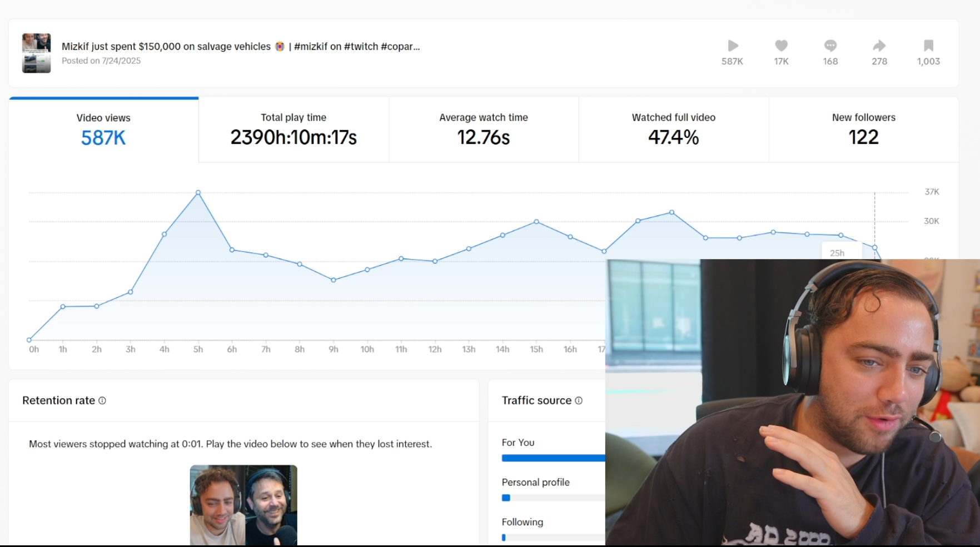Click the 47.4% watched full value
Viewport: 980px width, 547px height.
pyautogui.click(x=674, y=137)
